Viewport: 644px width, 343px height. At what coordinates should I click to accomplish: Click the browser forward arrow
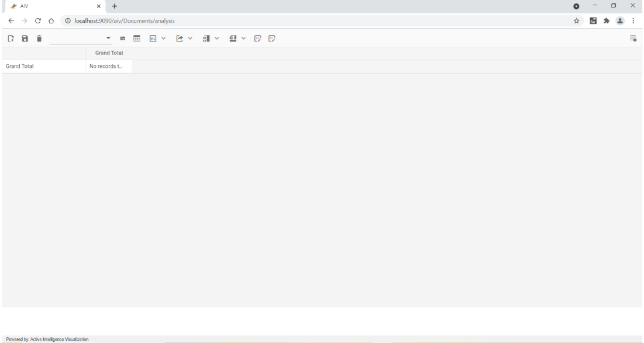[x=24, y=21]
